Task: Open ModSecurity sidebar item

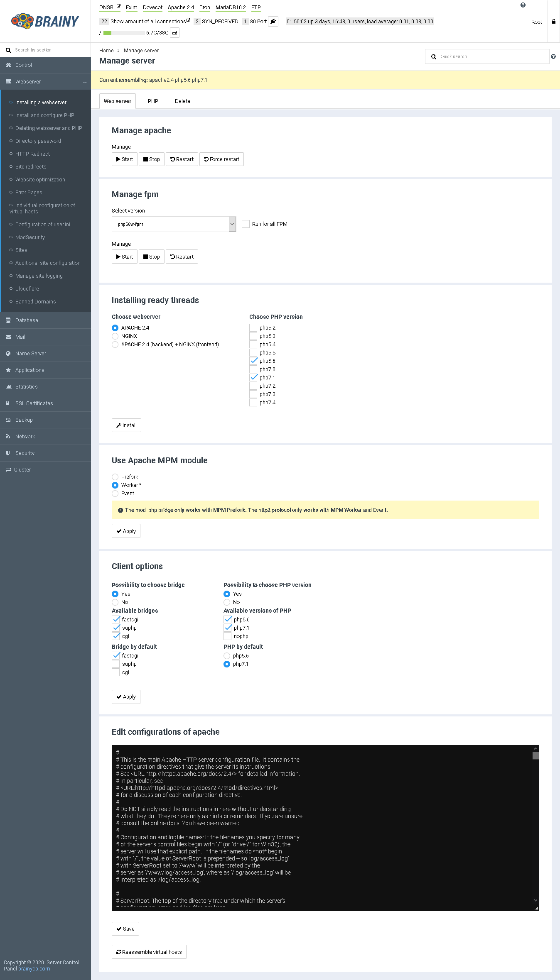Action: click(30, 237)
